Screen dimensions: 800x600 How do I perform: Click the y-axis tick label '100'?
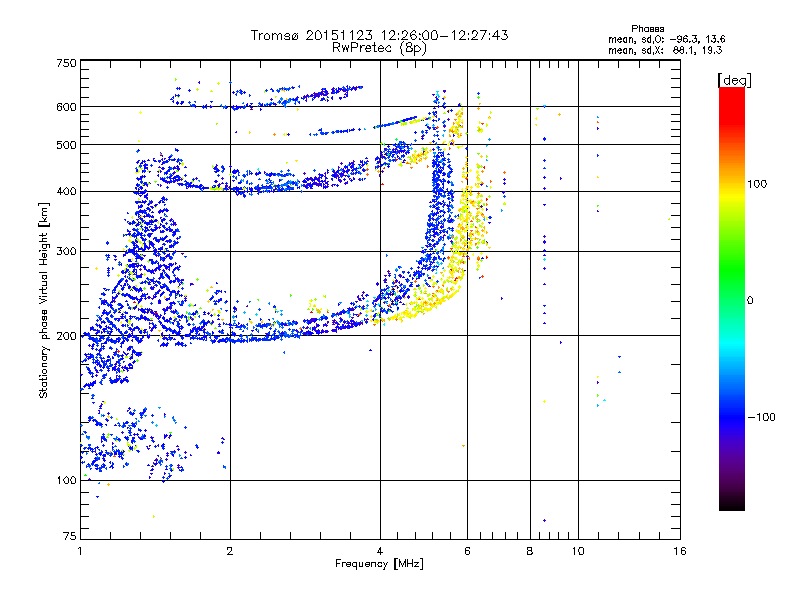click(x=66, y=481)
